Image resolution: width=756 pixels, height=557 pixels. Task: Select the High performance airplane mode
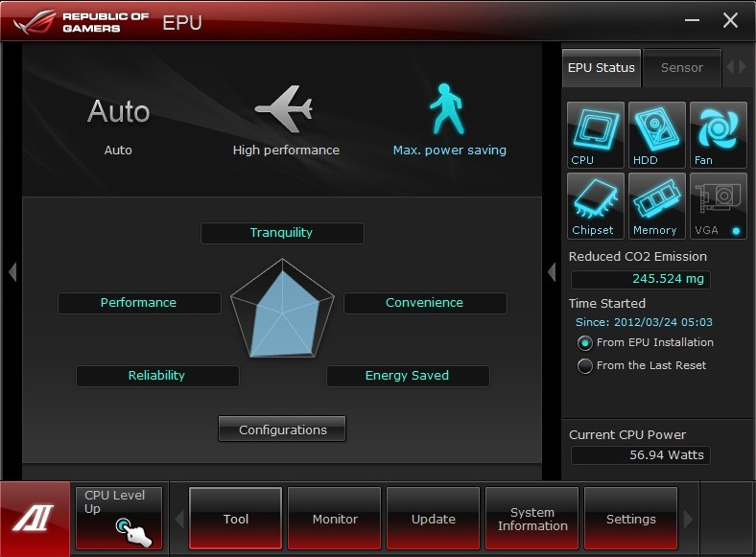[286, 121]
